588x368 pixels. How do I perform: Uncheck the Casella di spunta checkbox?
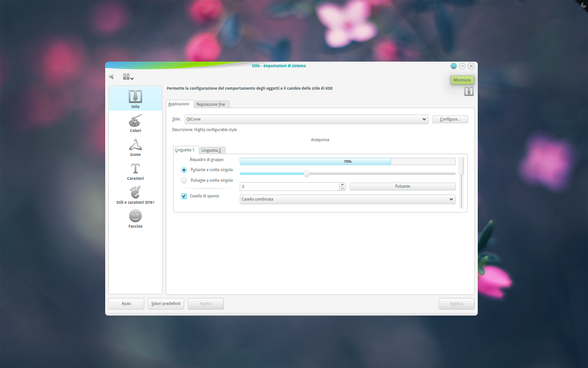click(184, 196)
